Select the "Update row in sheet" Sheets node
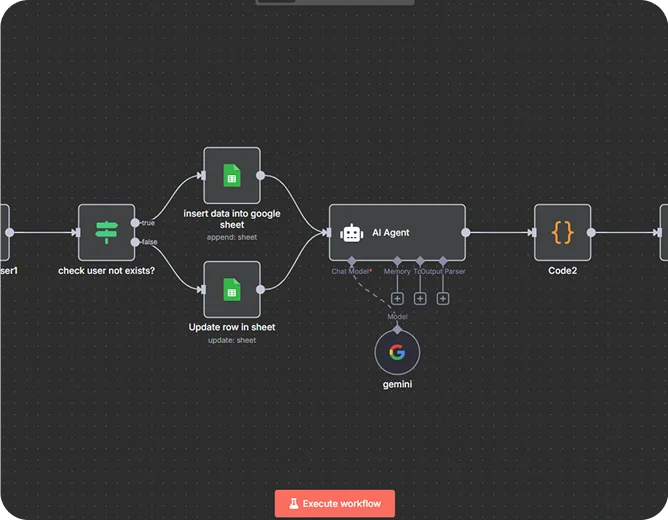The image size is (668, 520). point(231,290)
